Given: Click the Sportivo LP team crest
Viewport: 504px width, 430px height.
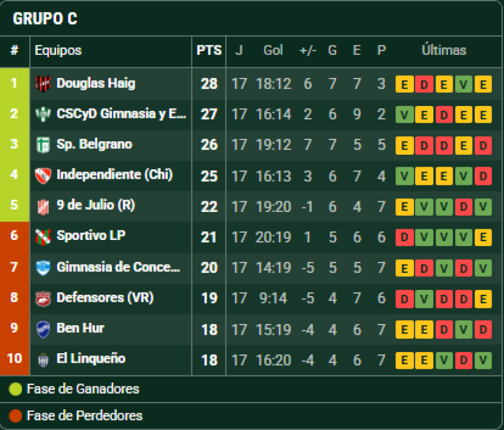Looking at the screenshot, I should [43, 236].
